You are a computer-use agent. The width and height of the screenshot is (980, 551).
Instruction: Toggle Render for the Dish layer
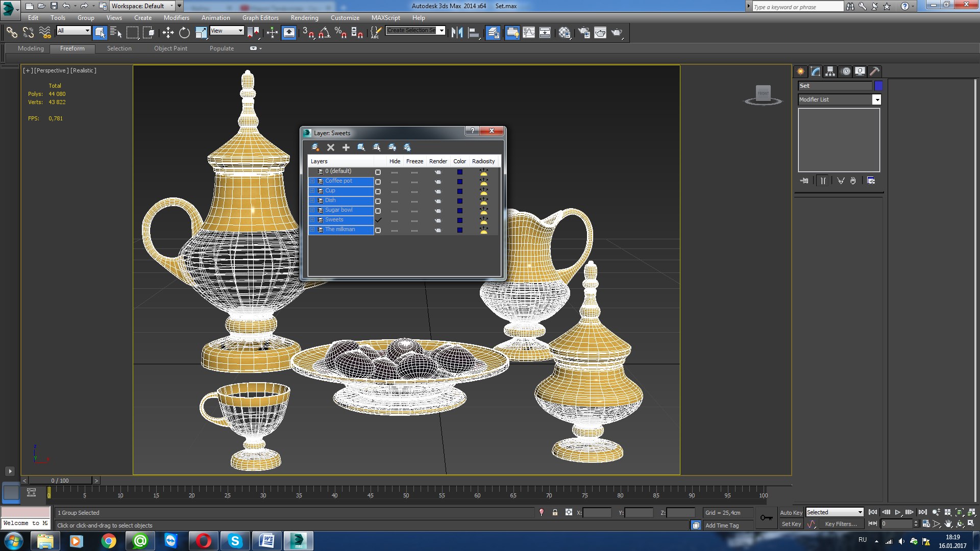[x=438, y=201]
